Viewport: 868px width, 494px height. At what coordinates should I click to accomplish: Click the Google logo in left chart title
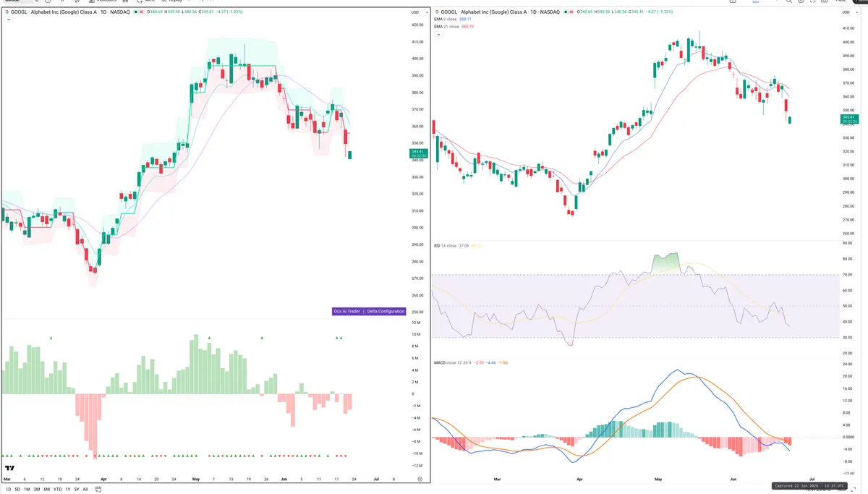click(x=7, y=12)
